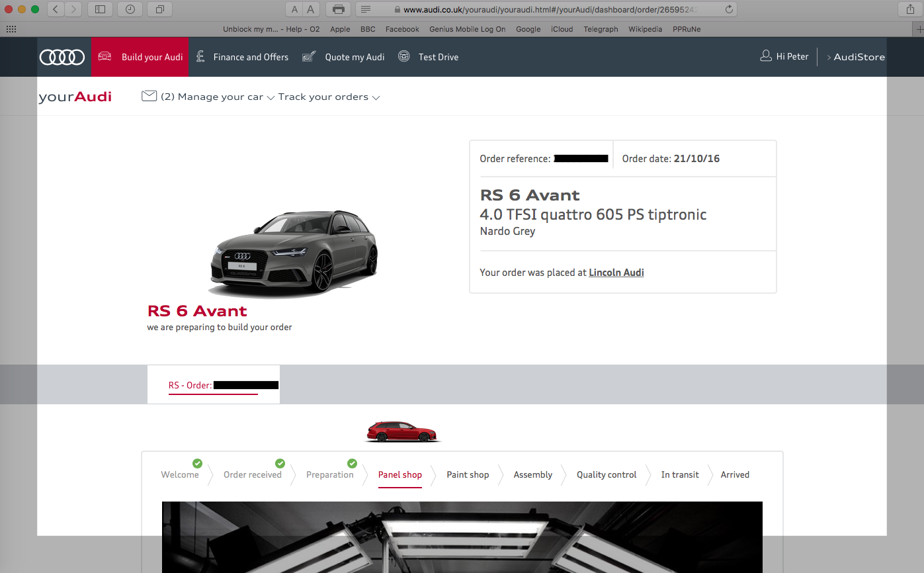Expand the Track your orders dropdown
The height and width of the screenshot is (573, 924).
329,97
